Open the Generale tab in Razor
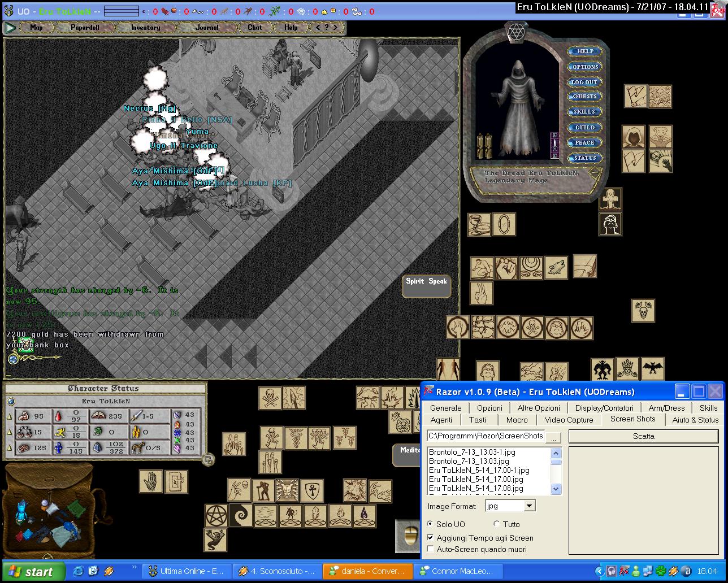 [x=446, y=408]
